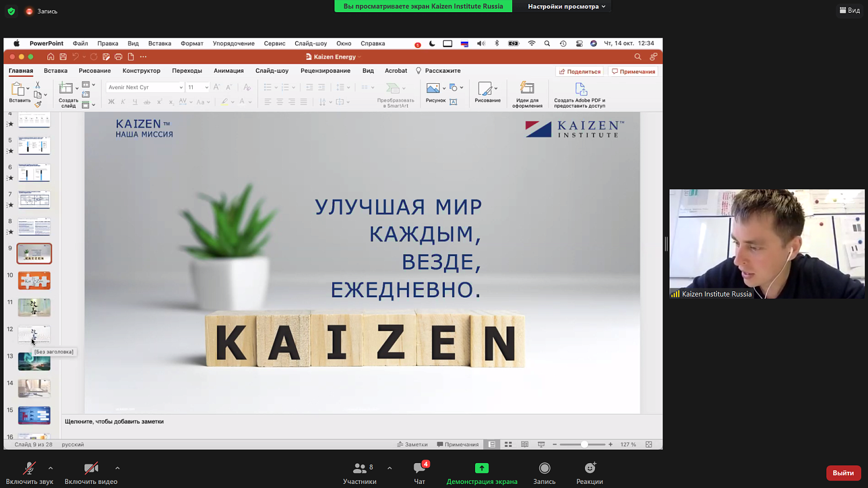Open the font name Avenir Next Cyr dropdown
The height and width of the screenshot is (488, 868).
(181, 87)
